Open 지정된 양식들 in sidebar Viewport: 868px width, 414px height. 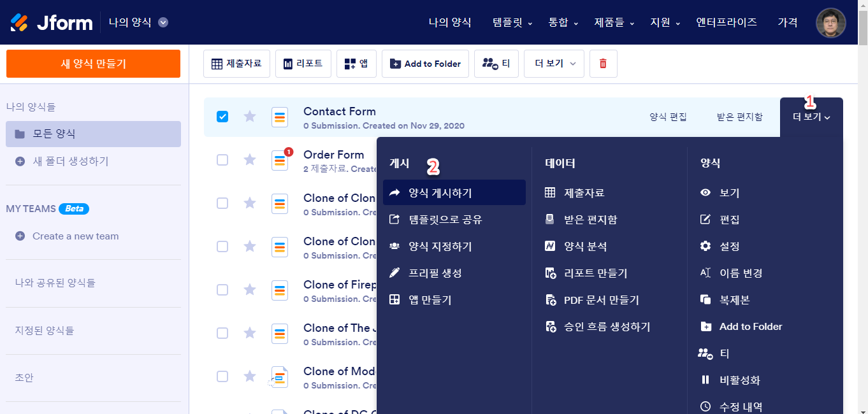45,331
